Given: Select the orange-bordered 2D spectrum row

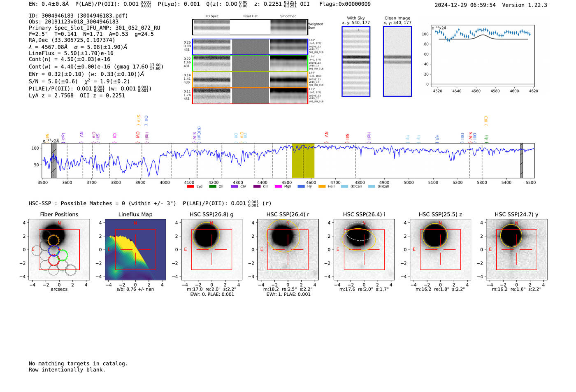Looking at the screenshot, I should 250,79.
